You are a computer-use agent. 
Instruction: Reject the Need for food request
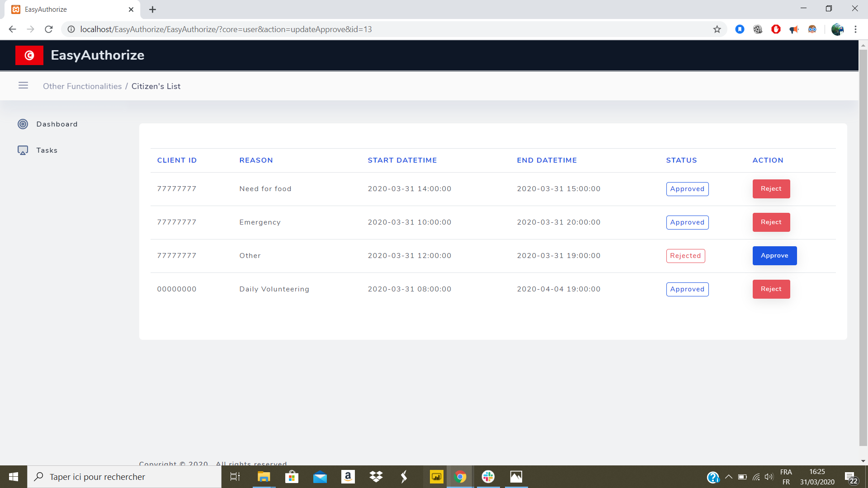pos(771,189)
